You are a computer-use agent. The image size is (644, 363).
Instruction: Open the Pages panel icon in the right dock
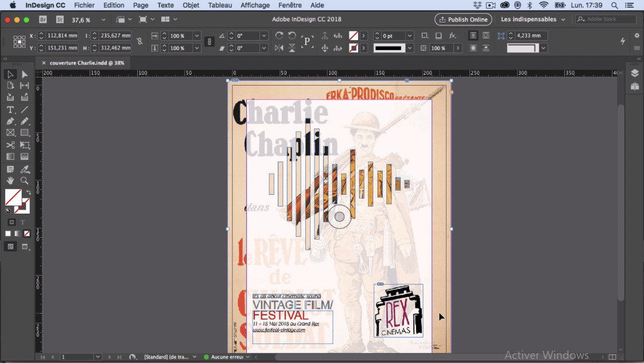click(x=635, y=86)
